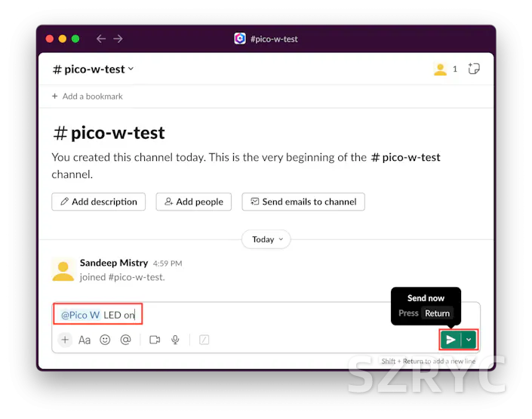Image resolution: width=532 pixels, height=419 pixels.
Task: Open the canvas icon in channel header
Action: tap(474, 69)
